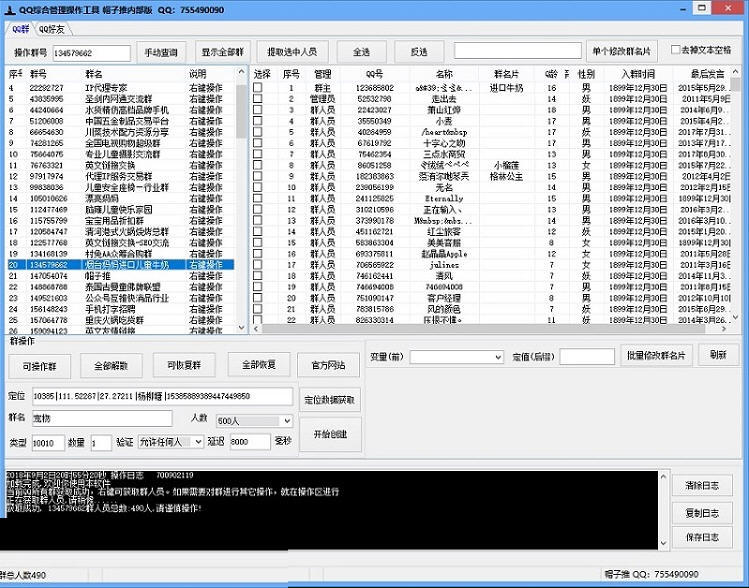Select the highlighted group row 134579682
Screen dimensions: 749x588
[121, 265]
